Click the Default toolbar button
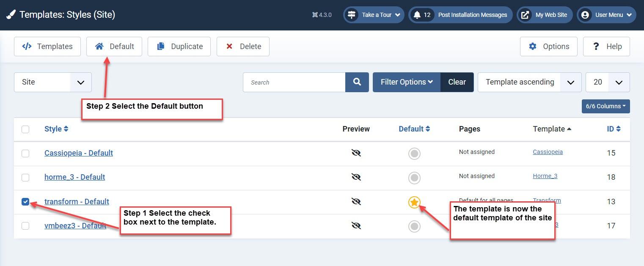The height and width of the screenshot is (266, 644). [x=114, y=47]
